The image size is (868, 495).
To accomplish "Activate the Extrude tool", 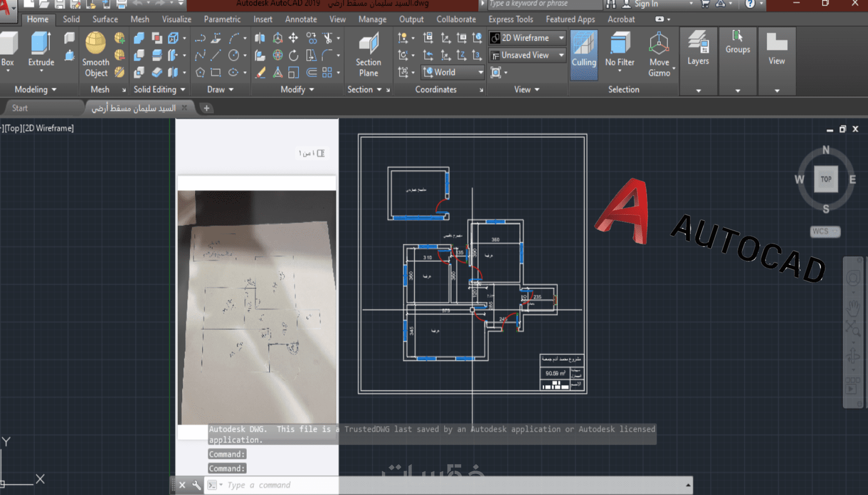I will tap(41, 50).
